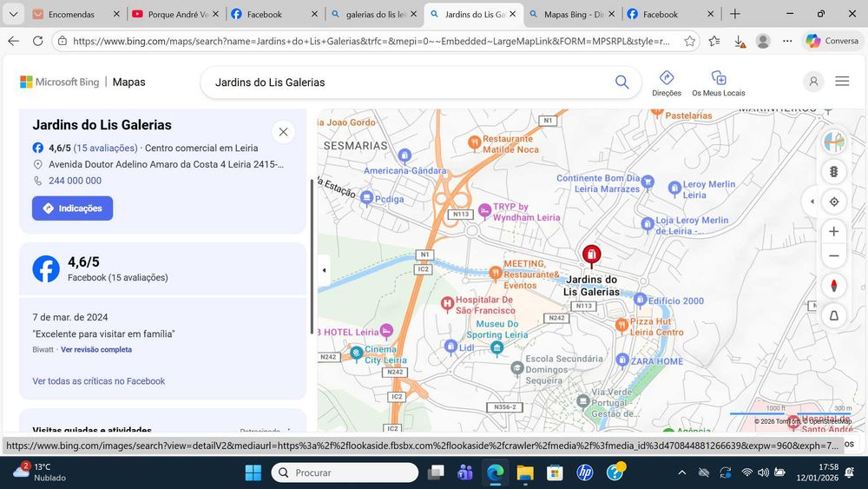Select the TRYP by Wyndham Leiria pin
Image resolution: width=868 pixels, height=489 pixels.
click(x=484, y=211)
